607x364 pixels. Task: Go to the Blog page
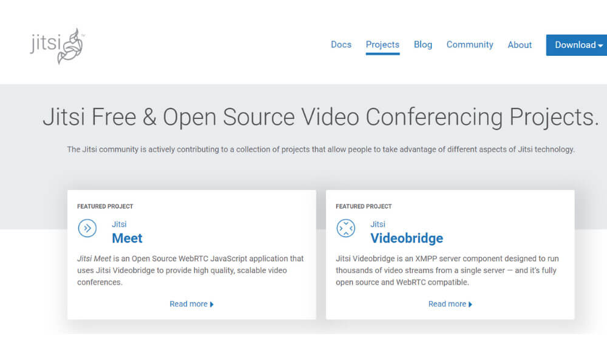point(422,45)
